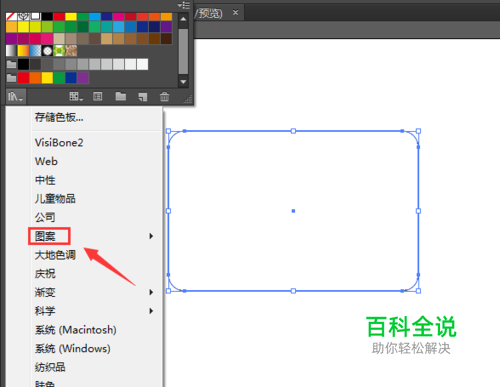
Task: Expand the 渐变 submenu arrow
Action: (151, 292)
